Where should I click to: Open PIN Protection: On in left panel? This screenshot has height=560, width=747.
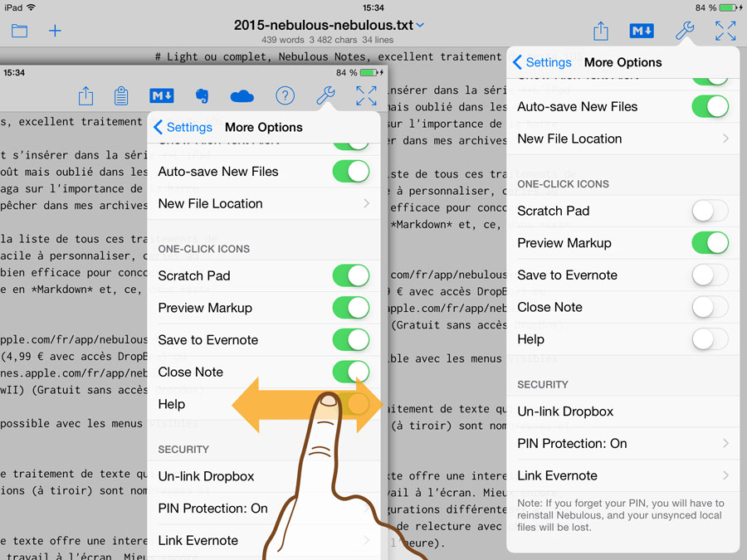pyautogui.click(x=264, y=509)
